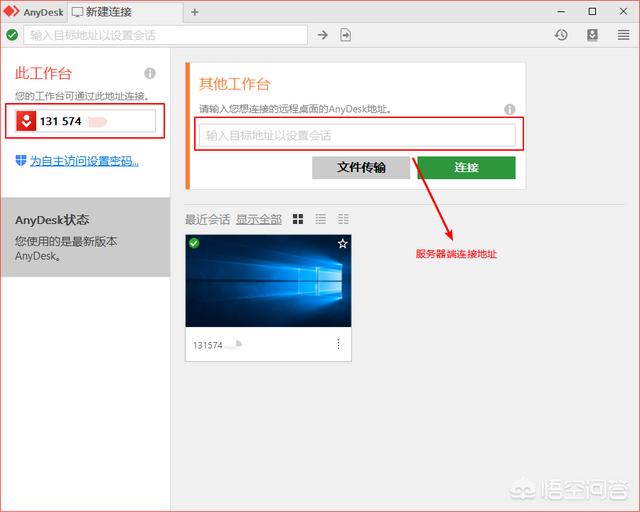The height and width of the screenshot is (512, 640).
Task: Switch recent sessions to tile view
Action: 298,219
